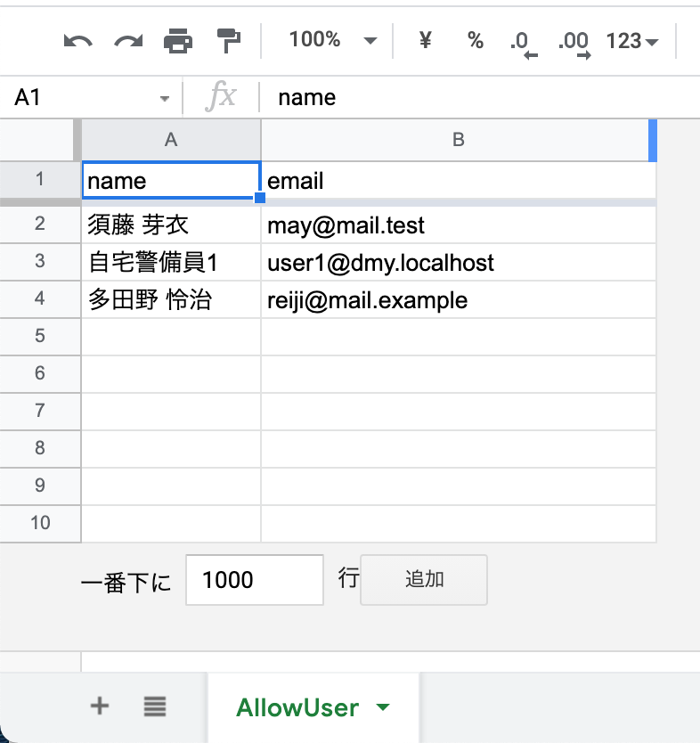
Task: Select row 3 header
Action: pos(40,262)
